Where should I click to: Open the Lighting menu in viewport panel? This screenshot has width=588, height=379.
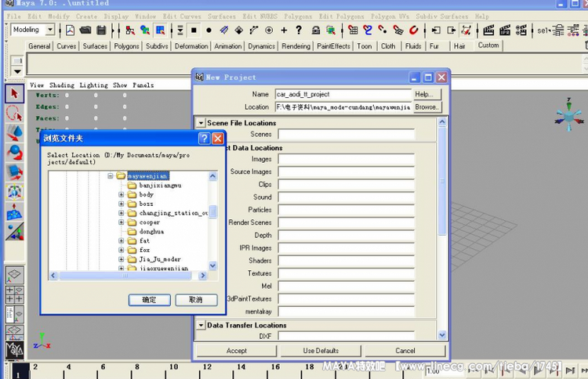pos(94,85)
